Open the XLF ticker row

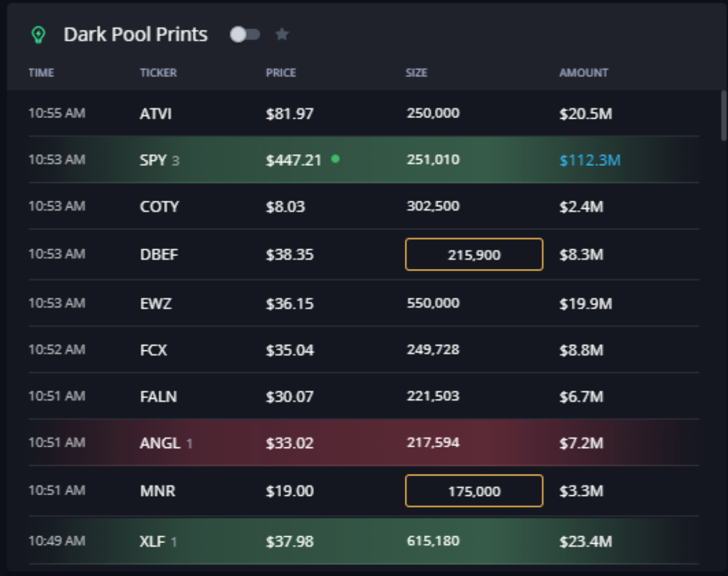(x=152, y=541)
